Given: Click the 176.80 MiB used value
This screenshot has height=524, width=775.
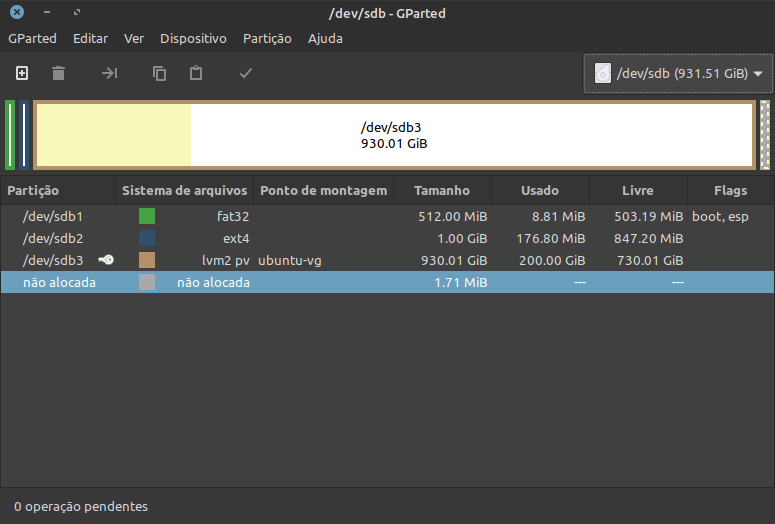Looking at the screenshot, I should (551, 238).
